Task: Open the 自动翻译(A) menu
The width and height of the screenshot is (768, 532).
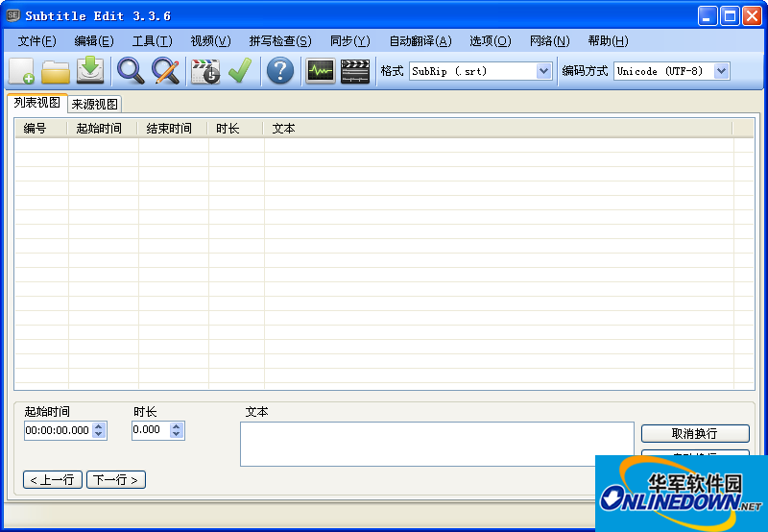Action: 420,41
